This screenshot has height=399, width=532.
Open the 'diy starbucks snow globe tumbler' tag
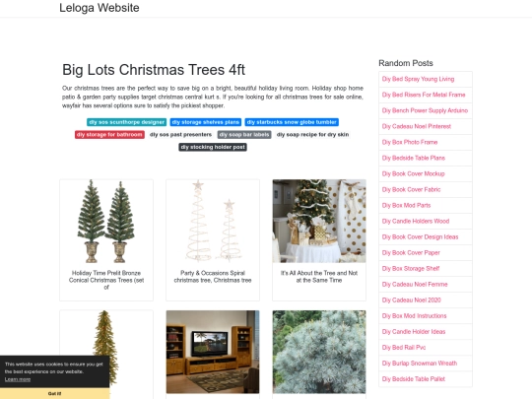pos(292,122)
